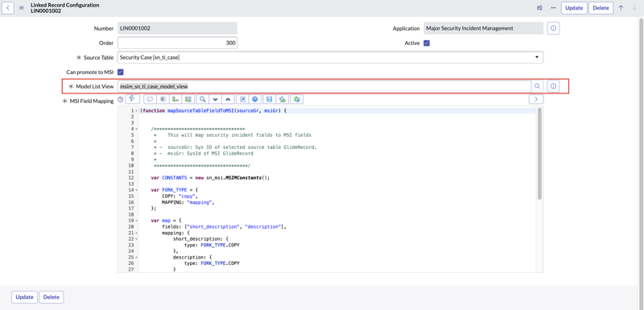
Task: Toggle syntax highlighting in script editor
Action: tap(133, 99)
